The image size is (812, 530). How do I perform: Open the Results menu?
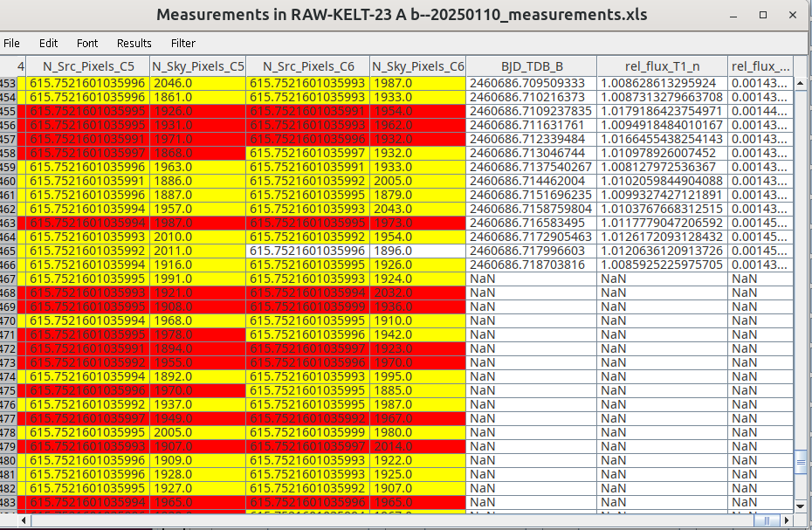coord(134,43)
